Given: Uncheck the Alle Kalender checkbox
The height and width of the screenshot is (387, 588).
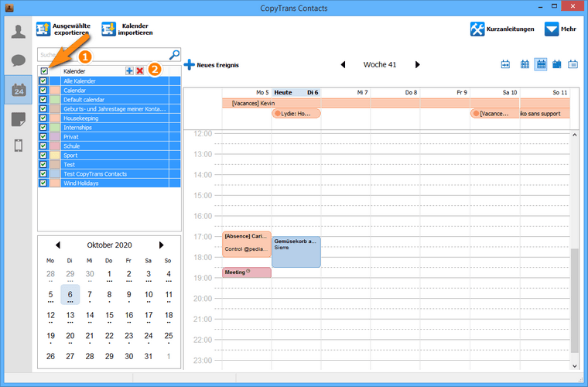Looking at the screenshot, I should (43, 80).
